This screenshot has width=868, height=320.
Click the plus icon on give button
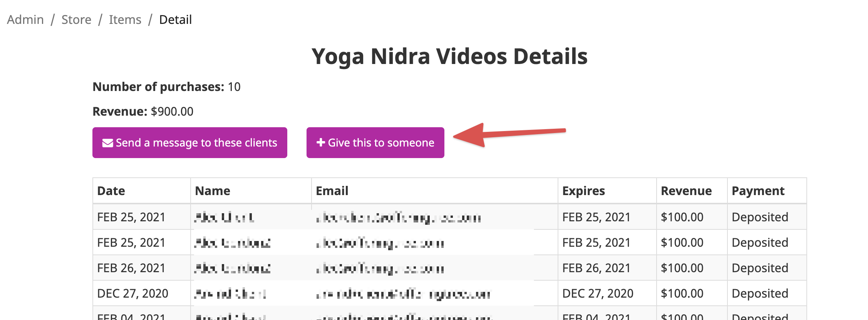tap(321, 143)
